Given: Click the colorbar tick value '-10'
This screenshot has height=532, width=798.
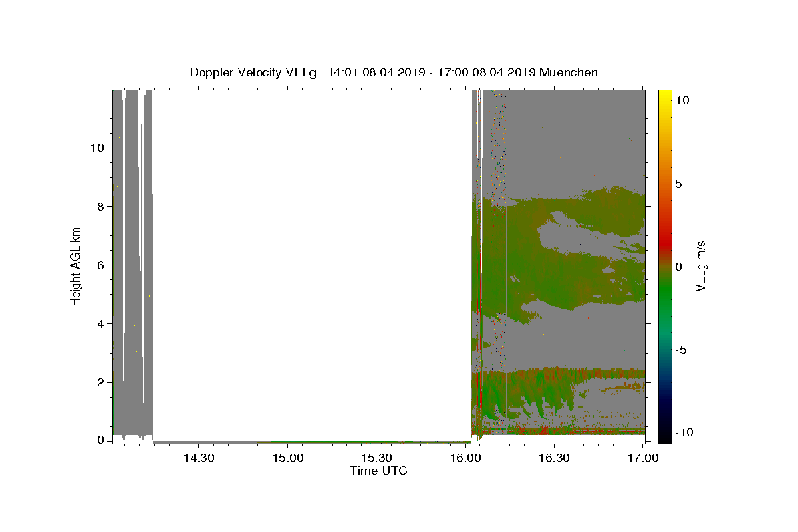Looking at the screenshot, I should point(684,433).
